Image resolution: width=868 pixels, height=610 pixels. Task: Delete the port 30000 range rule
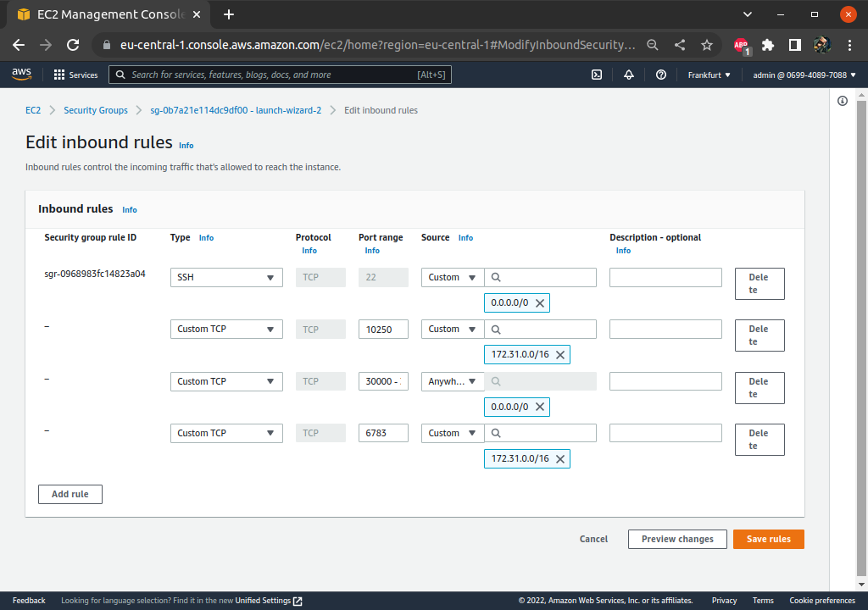coord(759,387)
